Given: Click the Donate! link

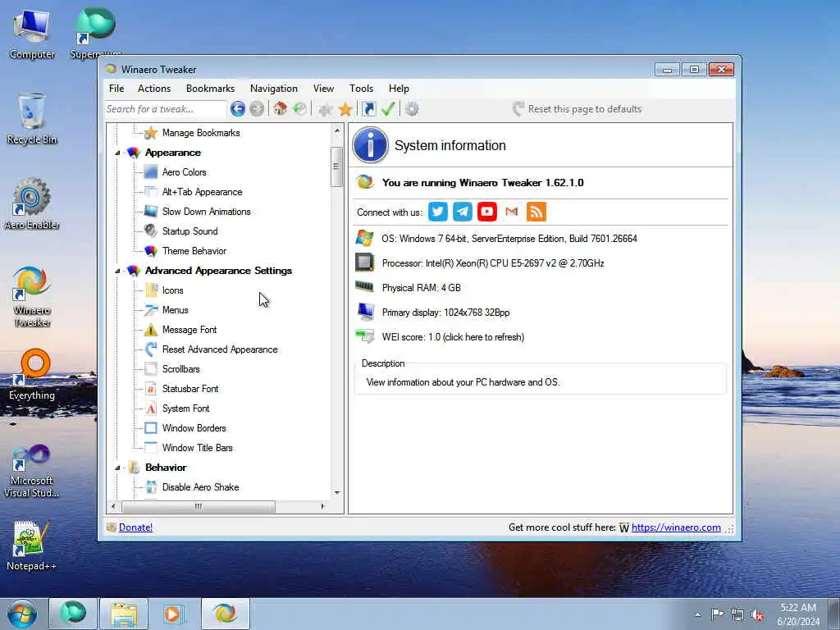Looking at the screenshot, I should click(x=135, y=527).
